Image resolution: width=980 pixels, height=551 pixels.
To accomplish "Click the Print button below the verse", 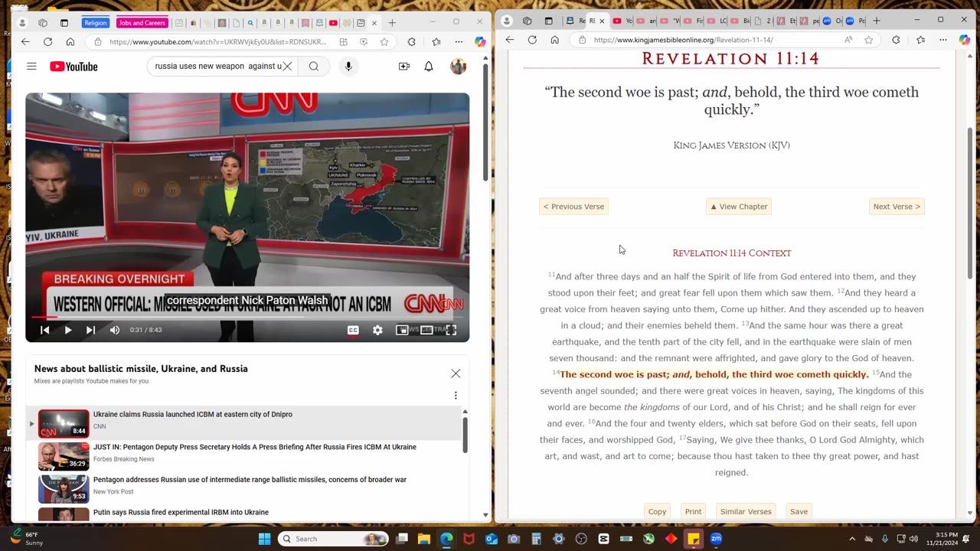I will (693, 511).
